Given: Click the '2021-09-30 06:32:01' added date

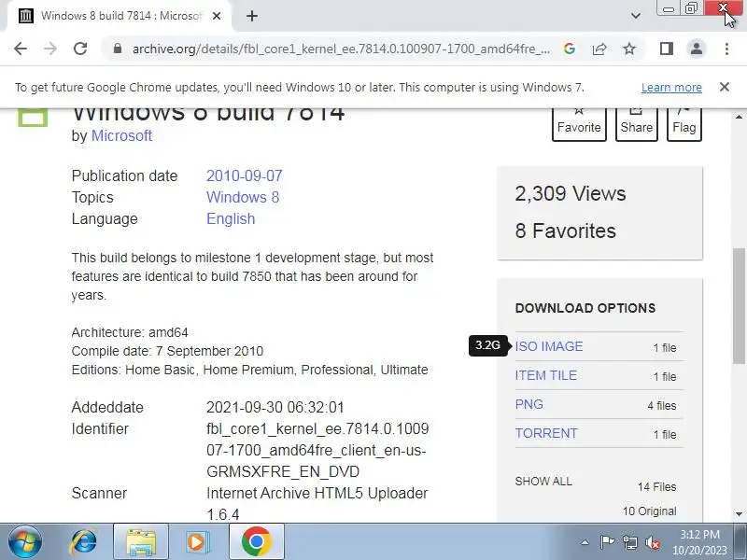Looking at the screenshot, I should (x=275, y=408).
